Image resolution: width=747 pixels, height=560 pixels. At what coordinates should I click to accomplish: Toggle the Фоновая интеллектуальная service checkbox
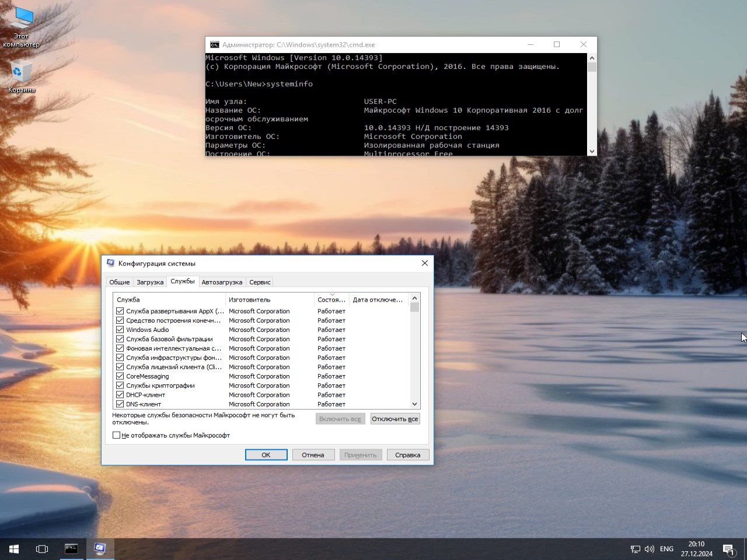point(120,348)
